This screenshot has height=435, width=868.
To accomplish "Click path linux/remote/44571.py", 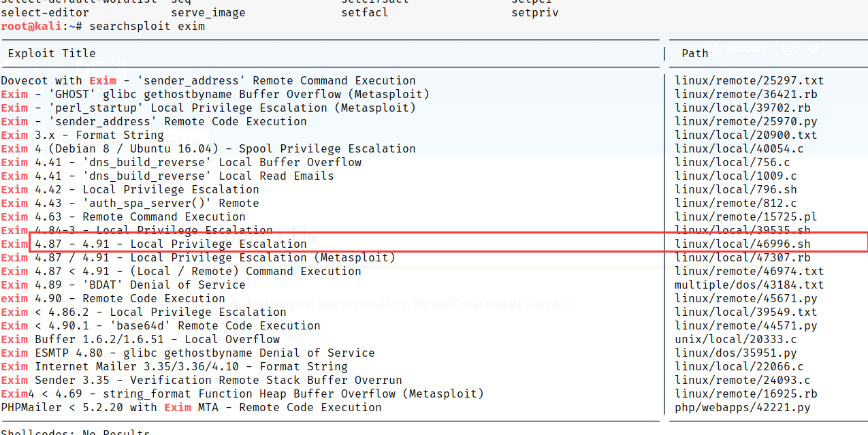I will tap(746, 325).
